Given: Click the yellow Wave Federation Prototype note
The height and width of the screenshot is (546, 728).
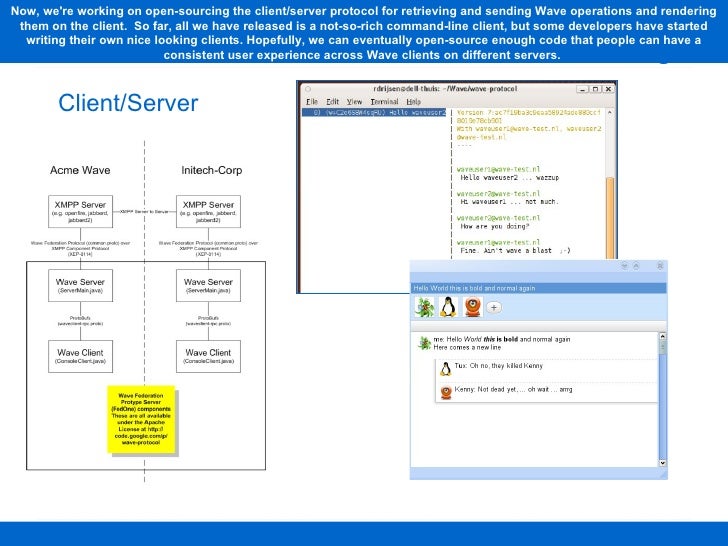Looking at the screenshot, I should [141, 419].
